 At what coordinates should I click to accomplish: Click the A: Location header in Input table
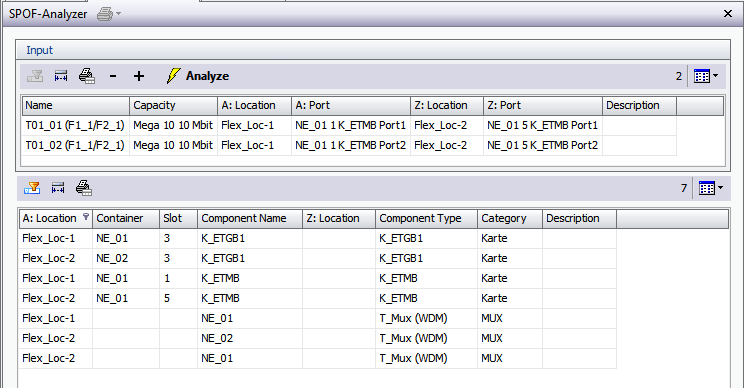(x=255, y=105)
